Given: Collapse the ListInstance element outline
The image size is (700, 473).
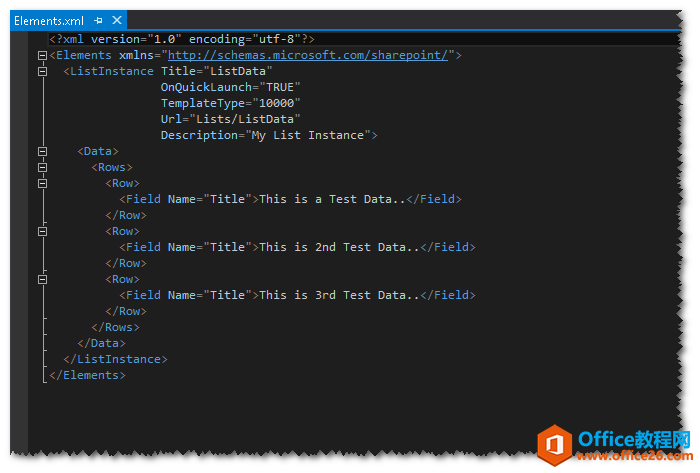Looking at the screenshot, I should click(42, 71).
